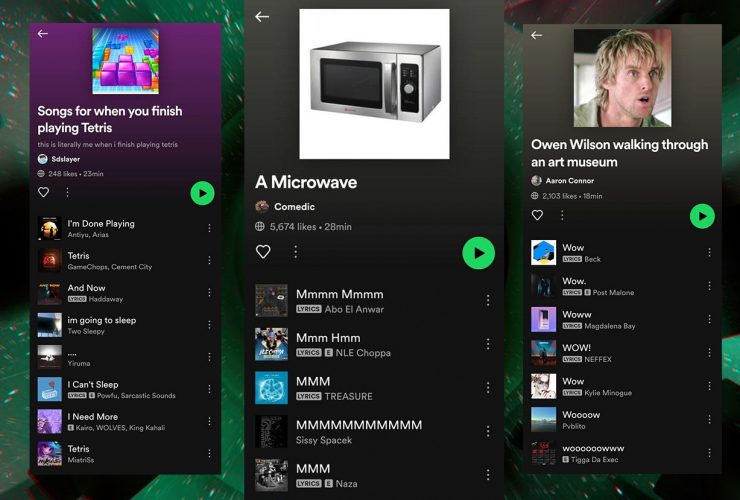Go back from the Tetris playlist
740x500 pixels.
pyautogui.click(x=43, y=34)
